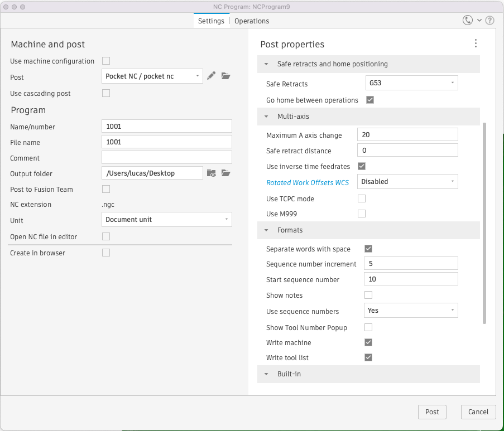
Task: Click output folder browse icon with eye
Action: tap(211, 173)
